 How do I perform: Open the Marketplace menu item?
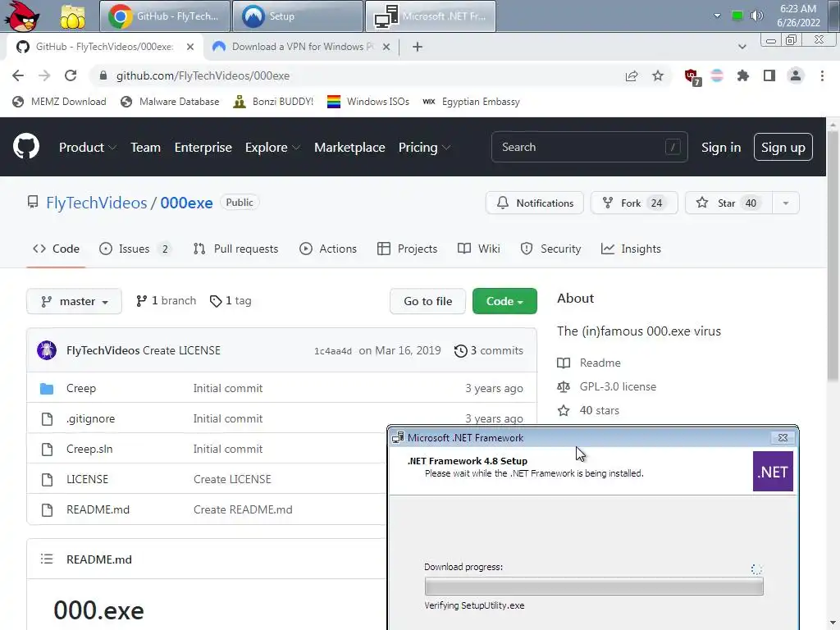click(349, 148)
